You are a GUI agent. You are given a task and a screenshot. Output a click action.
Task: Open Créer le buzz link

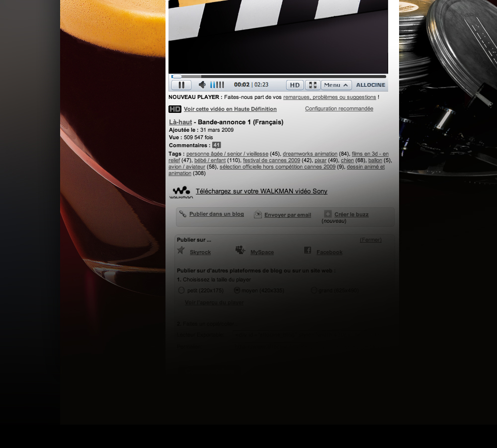pyautogui.click(x=351, y=214)
